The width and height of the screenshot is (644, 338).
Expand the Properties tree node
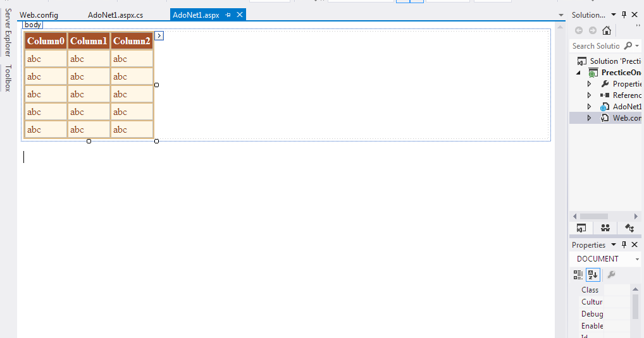pos(589,83)
